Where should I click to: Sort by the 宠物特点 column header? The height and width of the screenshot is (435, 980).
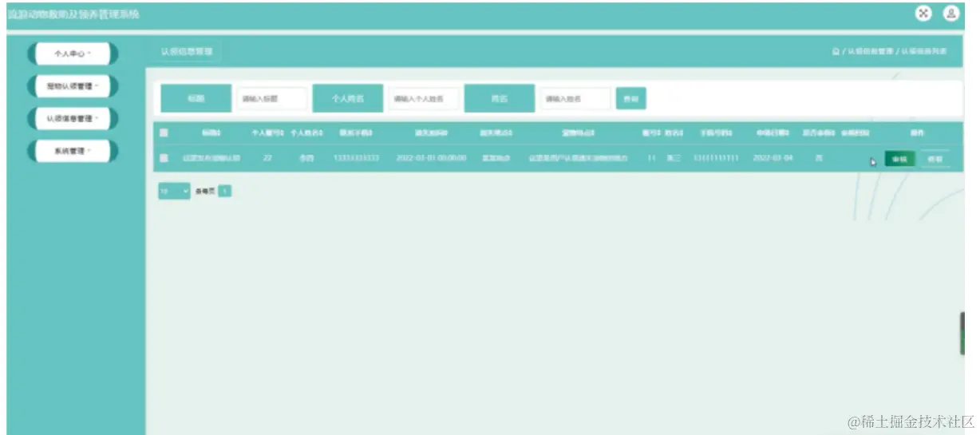click(579, 132)
